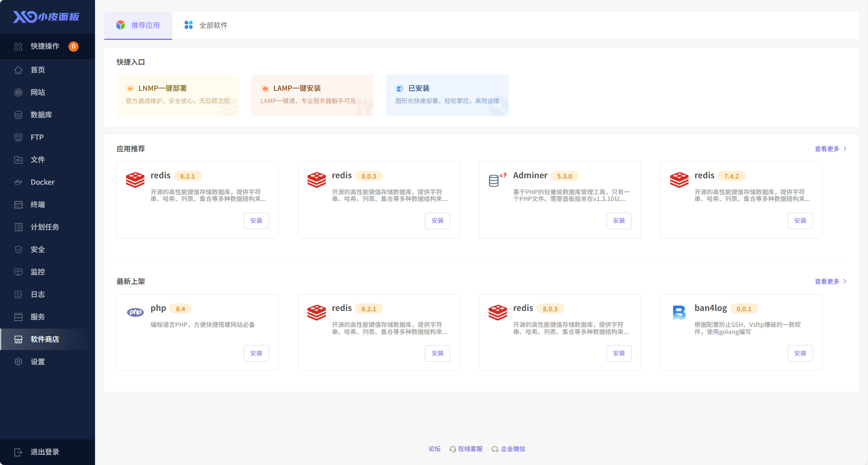The height and width of the screenshot is (465, 868).
Task: Open the 已安装 quick entry card
Action: (x=447, y=95)
